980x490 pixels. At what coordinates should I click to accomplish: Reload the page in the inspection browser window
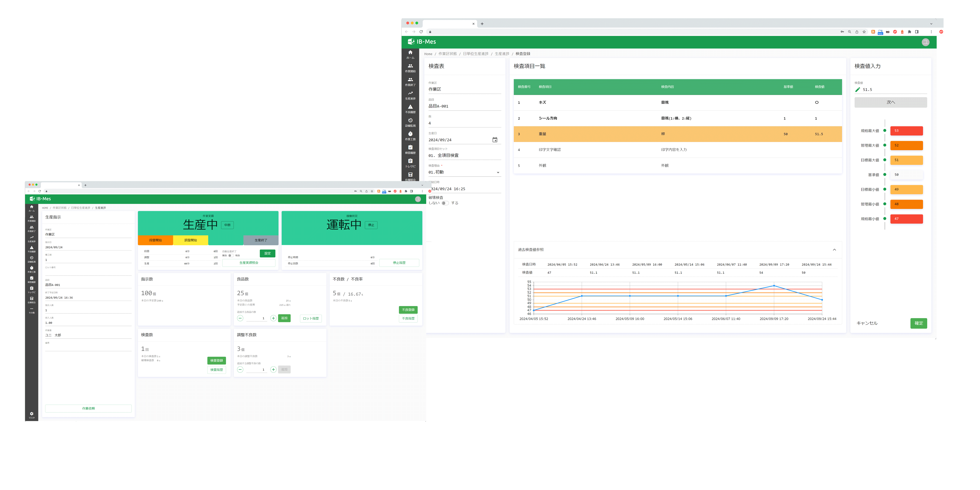coord(421,32)
